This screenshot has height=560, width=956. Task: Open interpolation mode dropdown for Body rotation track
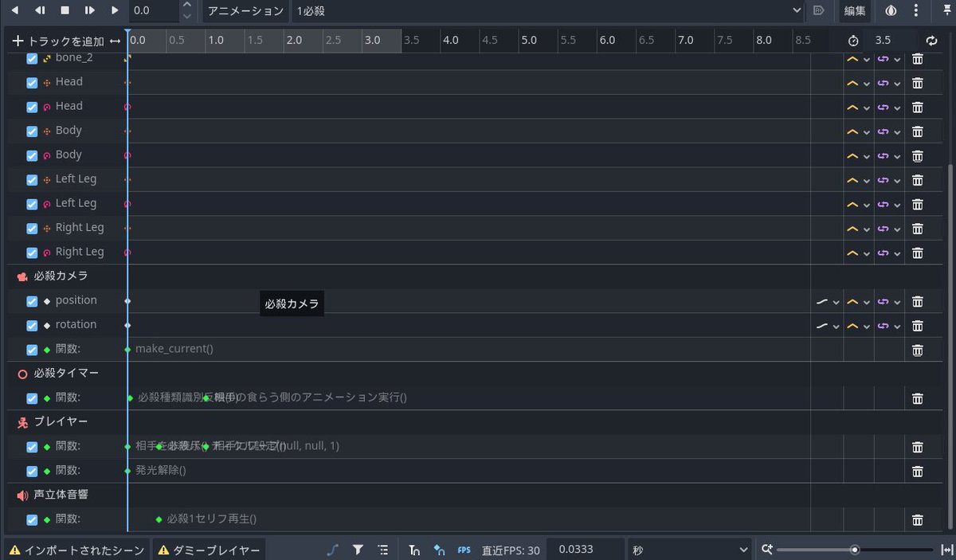(858, 155)
